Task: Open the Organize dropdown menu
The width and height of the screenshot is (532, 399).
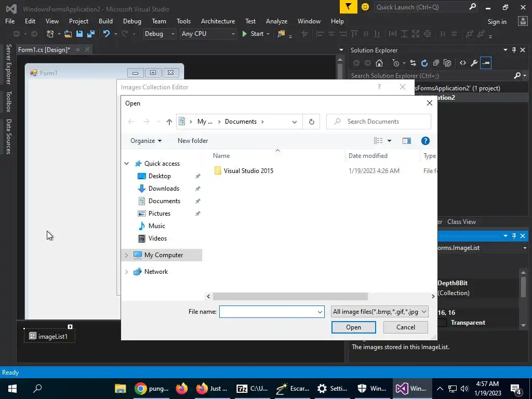Action: click(146, 140)
